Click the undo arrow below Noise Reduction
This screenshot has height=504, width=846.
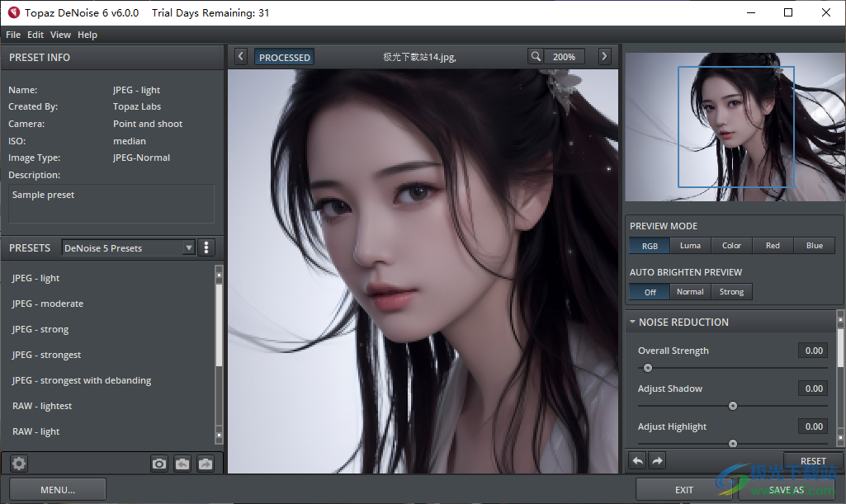[636, 459]
